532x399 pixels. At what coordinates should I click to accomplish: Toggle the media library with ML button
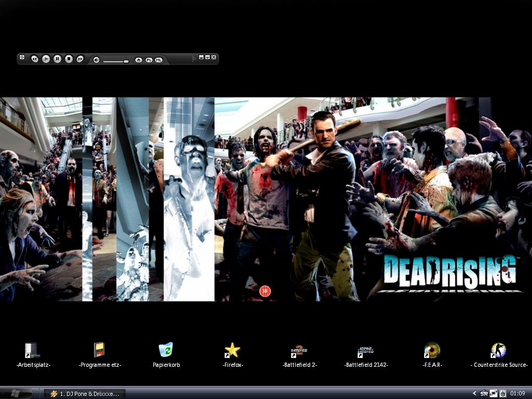[158, 60]
